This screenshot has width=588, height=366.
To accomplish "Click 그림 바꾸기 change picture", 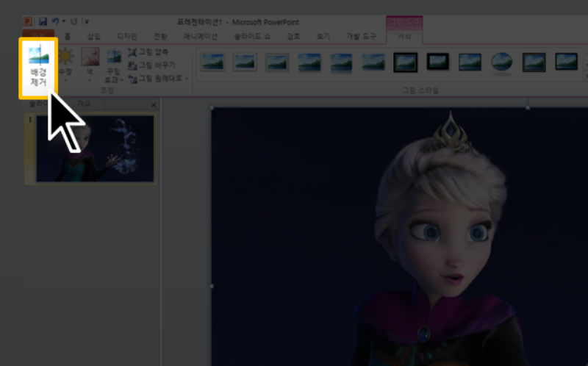I will pyautogui.click(x=152, y=65).
